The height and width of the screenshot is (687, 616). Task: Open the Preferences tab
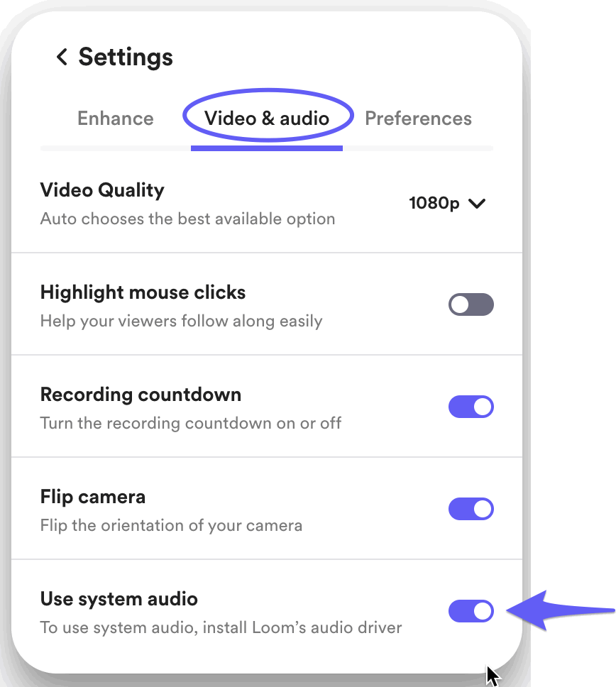(418, 119)
